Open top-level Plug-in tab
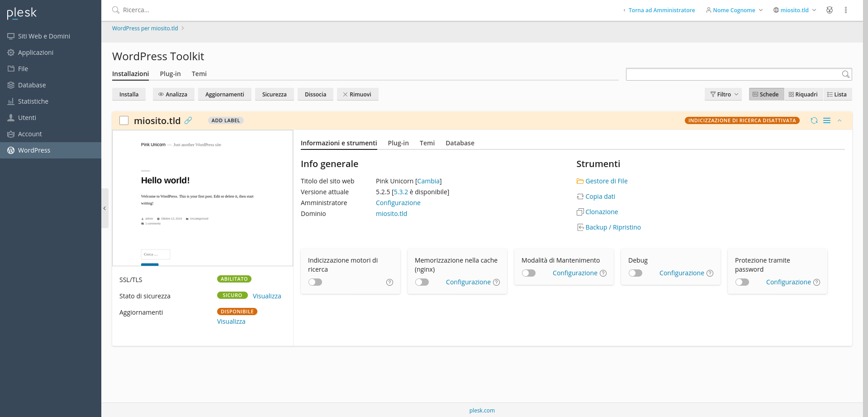 coord(170,74)
